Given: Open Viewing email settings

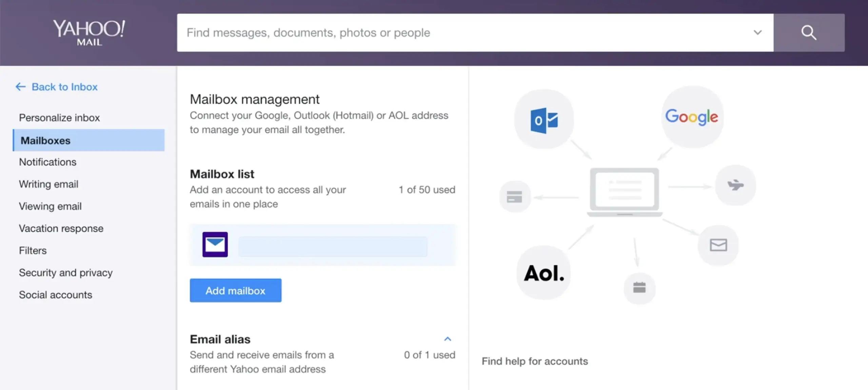Looking at the screenshot, I should (50, 206).
